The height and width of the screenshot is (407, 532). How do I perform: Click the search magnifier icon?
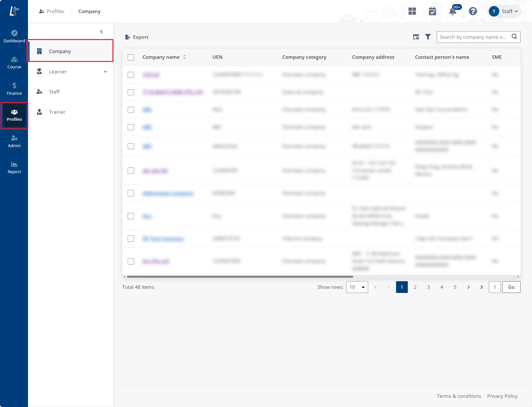pyautogui.click(x=514, y=37)
